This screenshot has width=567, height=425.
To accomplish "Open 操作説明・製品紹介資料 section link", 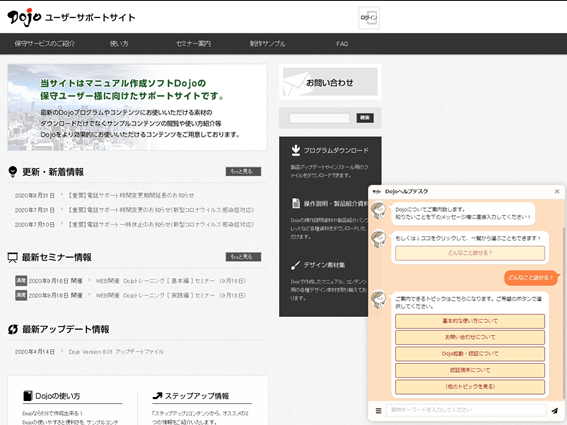I will 336,204.
